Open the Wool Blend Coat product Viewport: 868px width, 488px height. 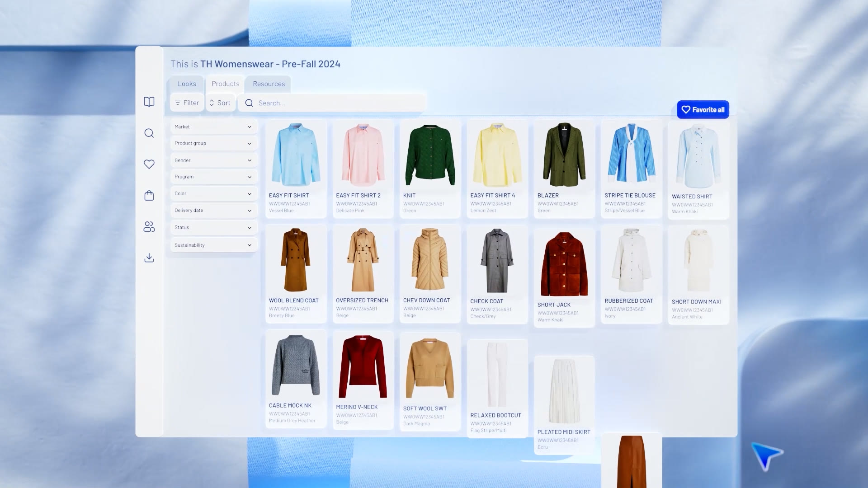point(296,274)
